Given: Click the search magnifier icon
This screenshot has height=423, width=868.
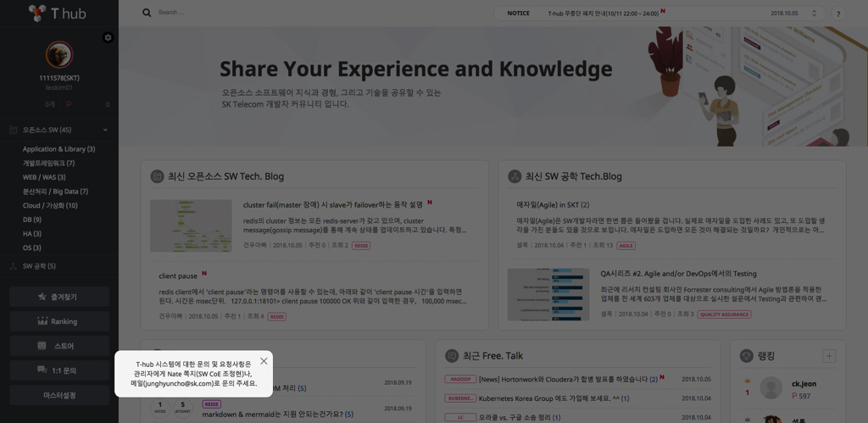Looking at the screenshot, I should point(147,13).
